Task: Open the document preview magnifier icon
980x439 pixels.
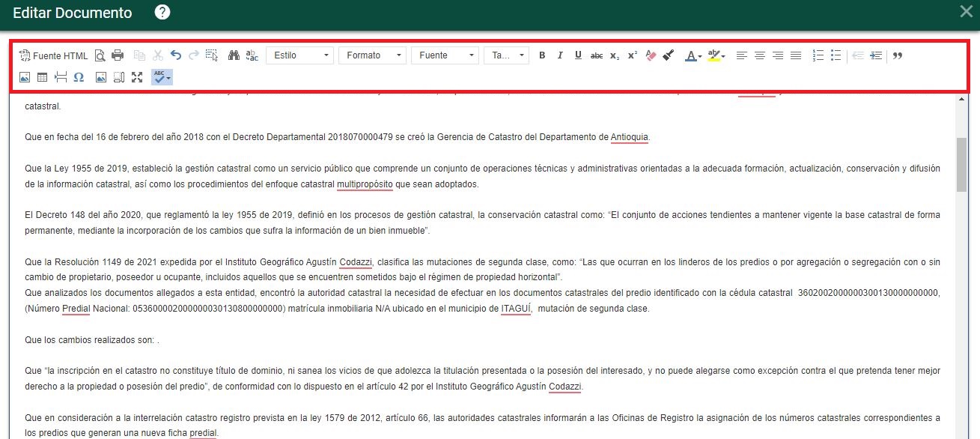Action: [100, 55]
